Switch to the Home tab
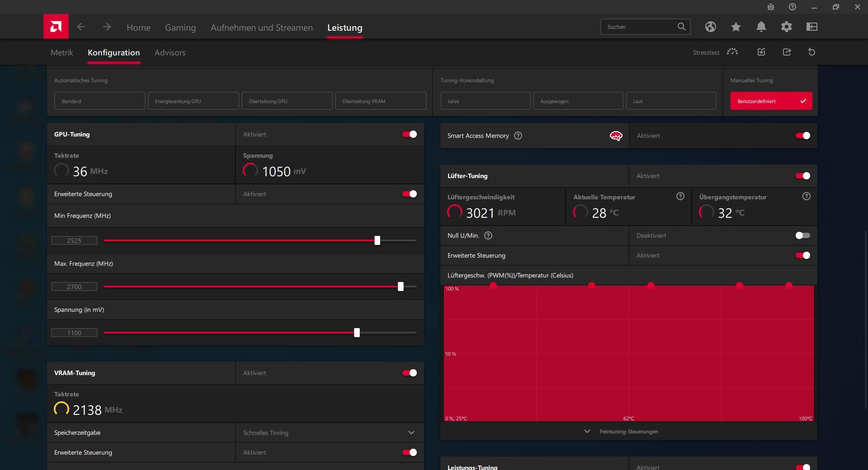 (x=138, y=28)
